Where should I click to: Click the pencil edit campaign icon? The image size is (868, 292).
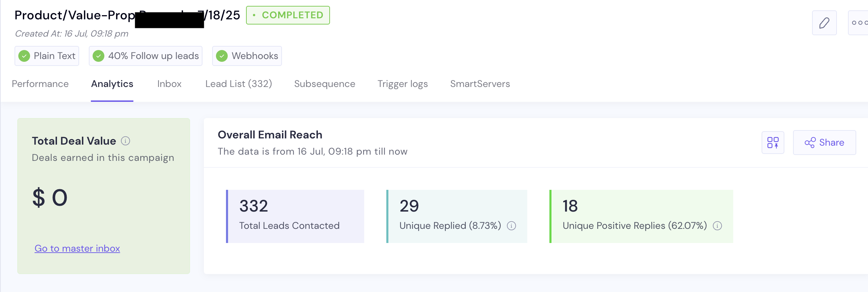[824, 23]
